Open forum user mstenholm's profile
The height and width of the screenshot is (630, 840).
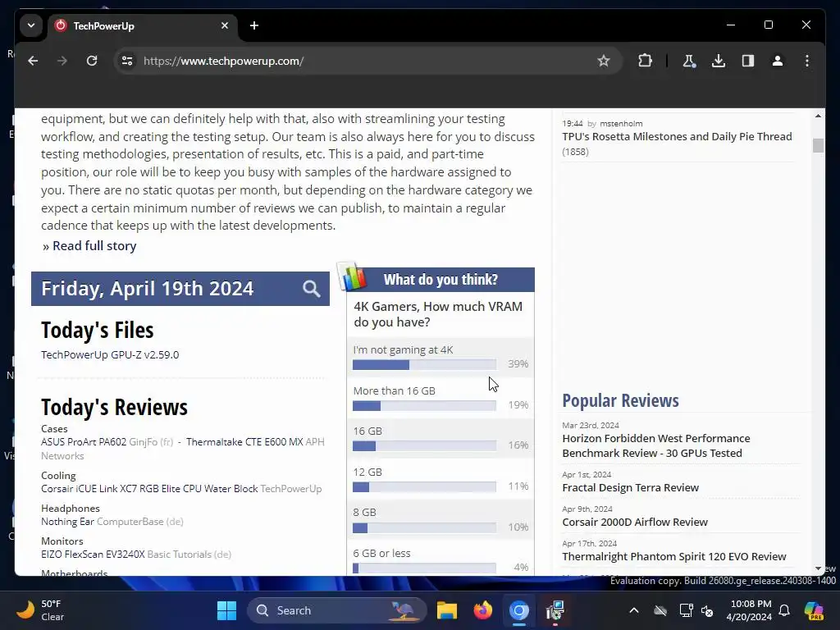[621, 123]
